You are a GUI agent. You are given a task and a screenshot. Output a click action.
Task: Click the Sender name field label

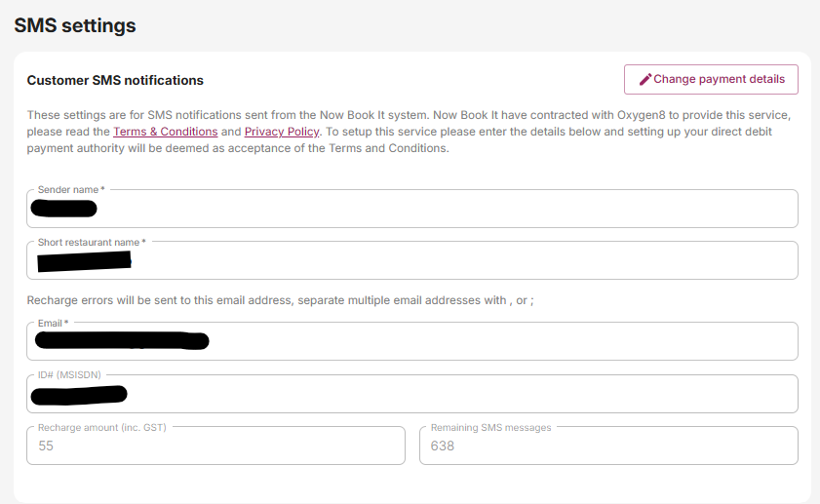click(70, 189)
